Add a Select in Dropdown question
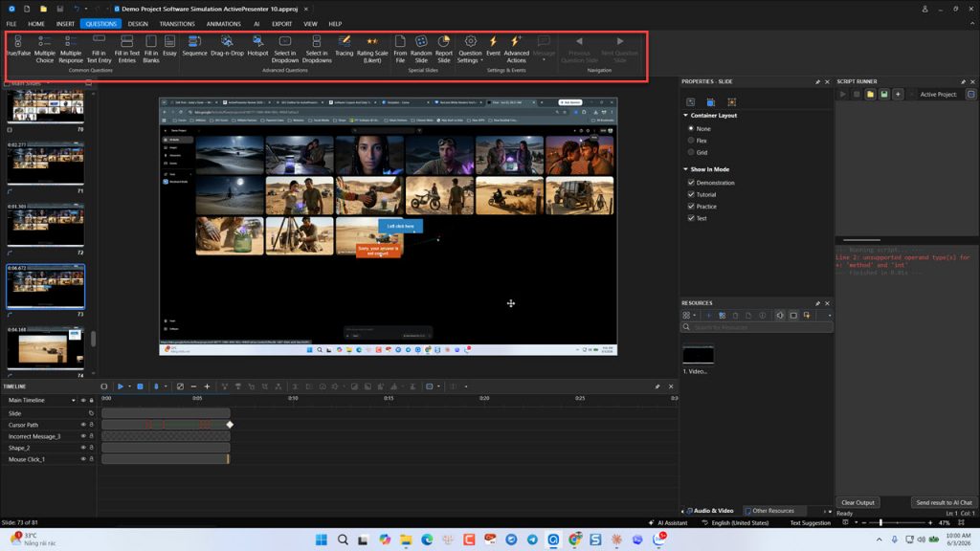 pos(285,49)
